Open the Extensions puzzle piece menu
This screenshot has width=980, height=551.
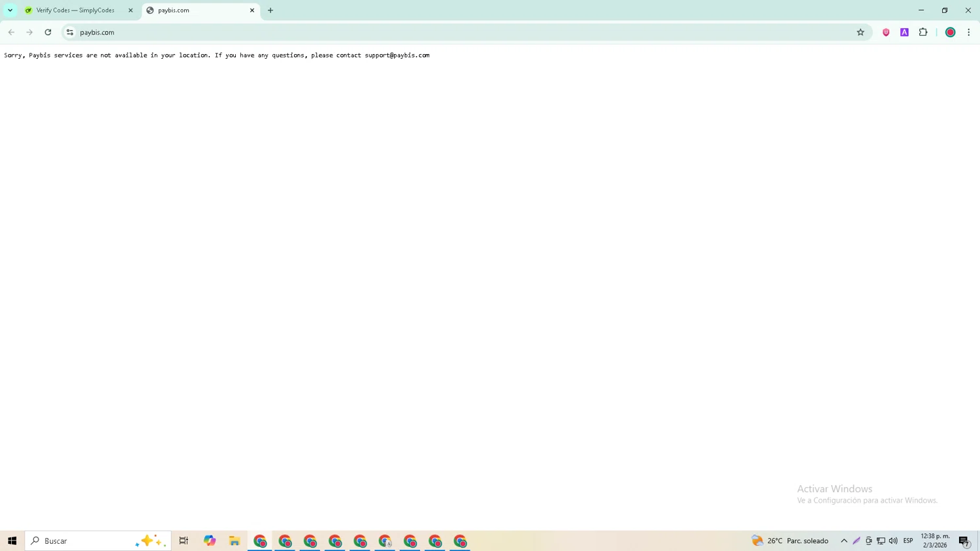(923, 32)
